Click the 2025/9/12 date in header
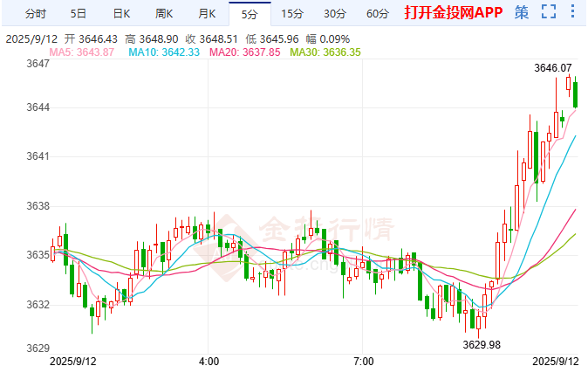Image resolution: width=588 pixels, height=366 pixels. tap(32, 39)
